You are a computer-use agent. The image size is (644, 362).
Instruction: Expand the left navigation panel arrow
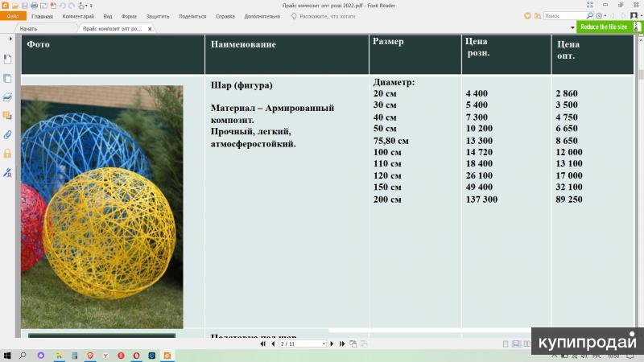[x=10, y=39]
